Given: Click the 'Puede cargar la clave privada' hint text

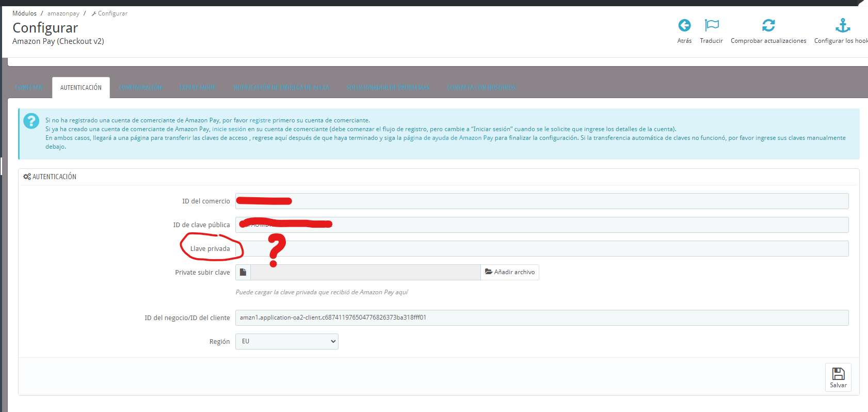Looking at the screenshot, I should click(x=322, y=292).
